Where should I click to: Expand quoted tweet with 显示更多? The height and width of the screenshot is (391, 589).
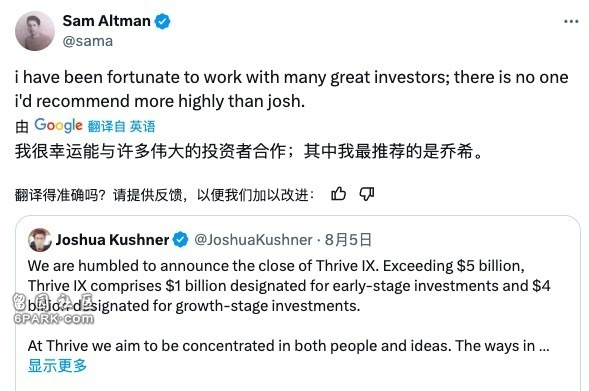(x=57, y=365)
